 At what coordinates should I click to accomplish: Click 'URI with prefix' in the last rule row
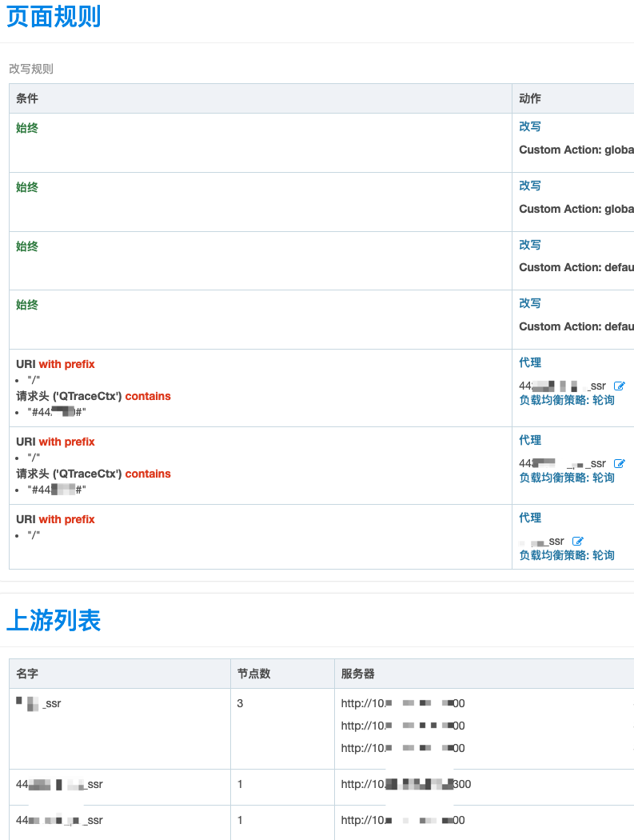pyautogui.click(x=55, y=519)
